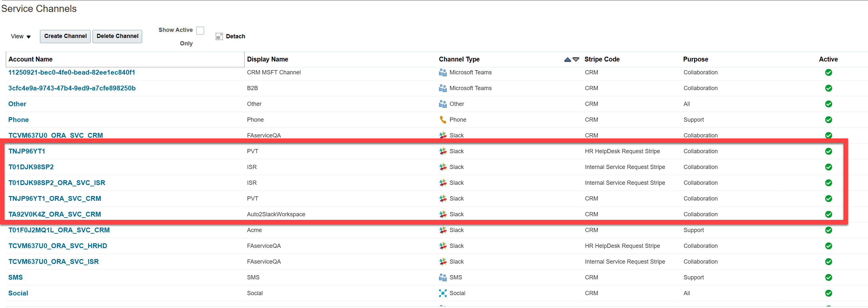The height and width of the screenshot is (308, 868).
Task: Click the Channel Type column header
Action: click(x=459, y=60)
